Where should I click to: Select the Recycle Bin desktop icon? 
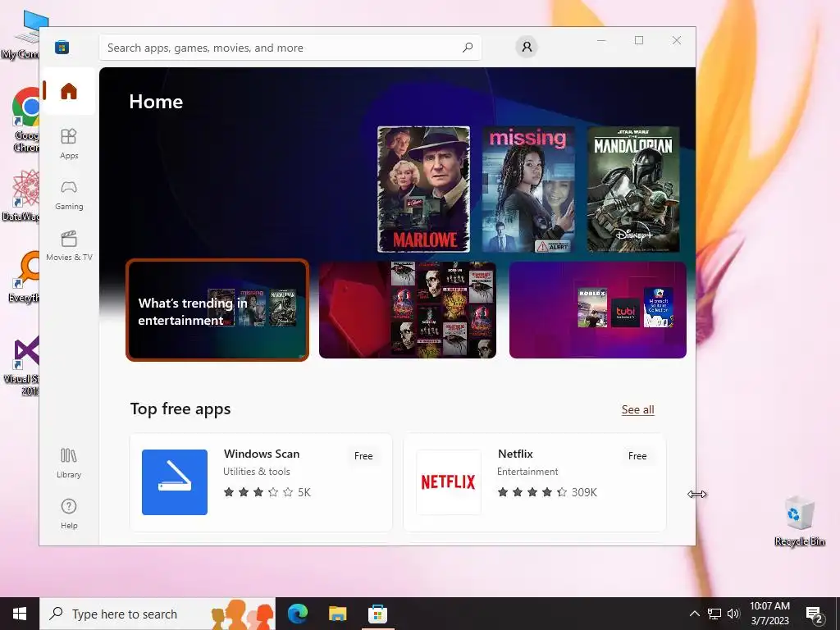[x=799, y=521]
